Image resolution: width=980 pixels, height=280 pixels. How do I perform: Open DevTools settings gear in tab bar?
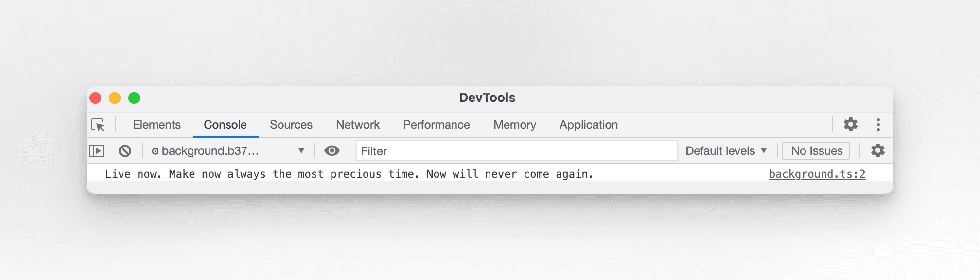pos(850,125)
